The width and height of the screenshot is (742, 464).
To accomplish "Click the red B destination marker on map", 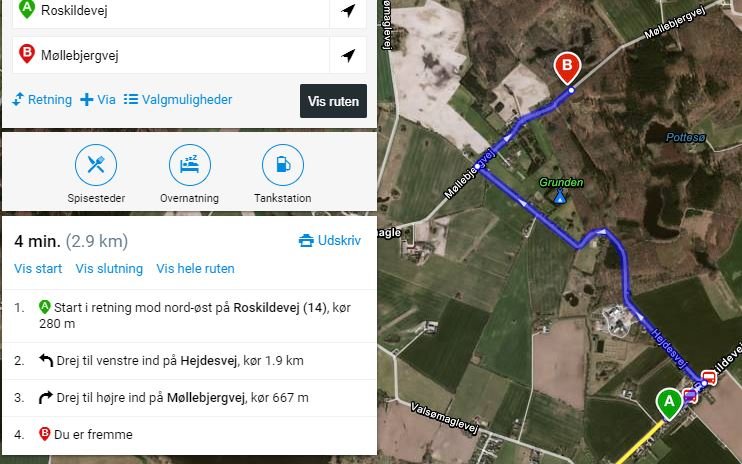I will click(x=567, y=69).
